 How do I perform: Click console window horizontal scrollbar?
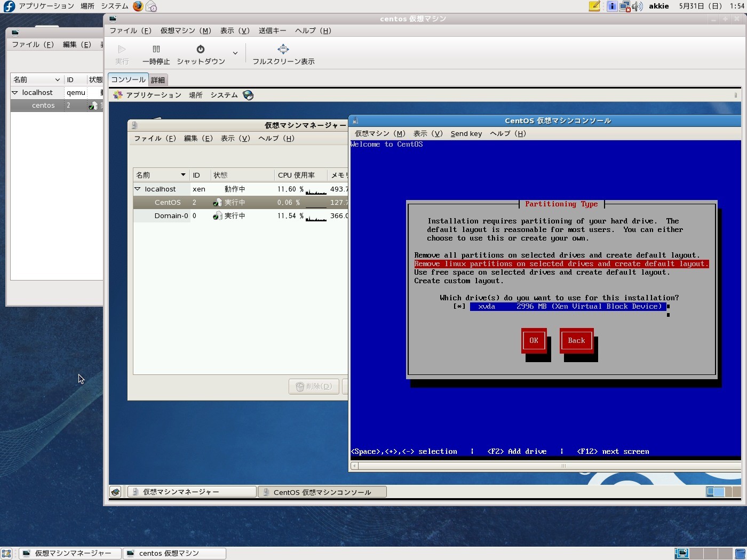tap(563, 466)
